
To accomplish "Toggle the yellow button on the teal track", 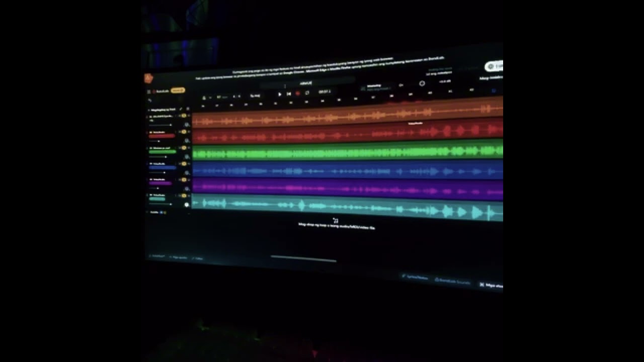I will (x=184, y=196).
